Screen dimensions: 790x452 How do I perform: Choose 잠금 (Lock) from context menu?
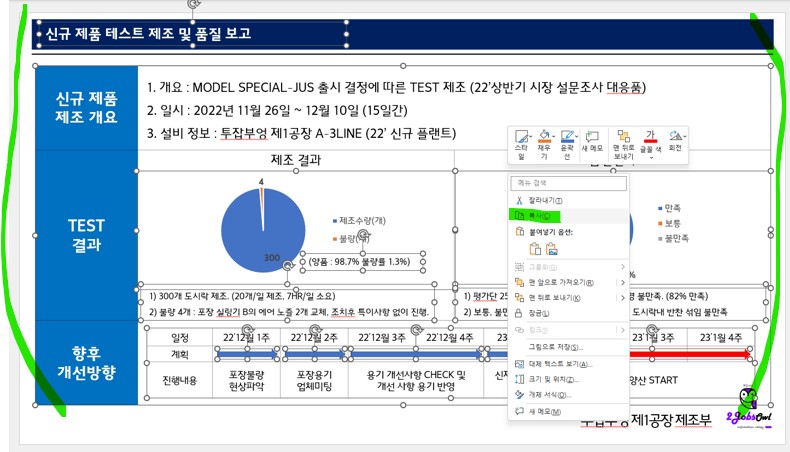[x=569, y=313]
